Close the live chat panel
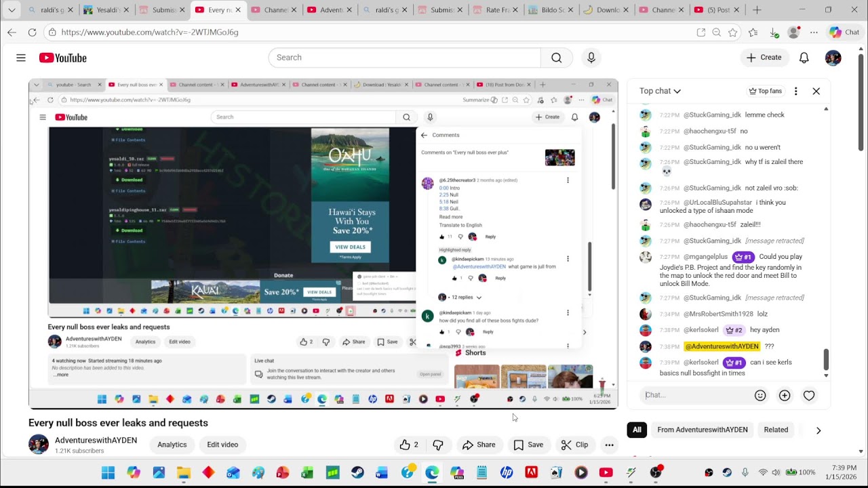 [816, 91]
